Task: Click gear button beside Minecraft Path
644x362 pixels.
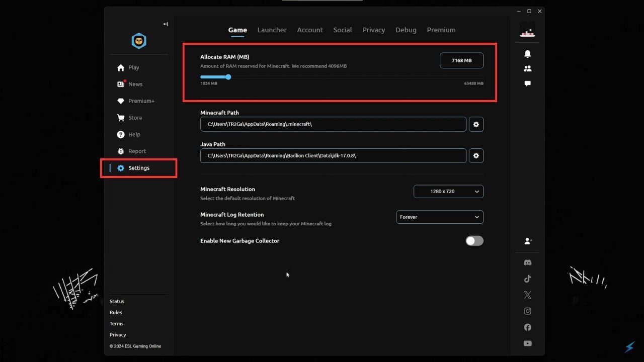Action: point(476,124)
